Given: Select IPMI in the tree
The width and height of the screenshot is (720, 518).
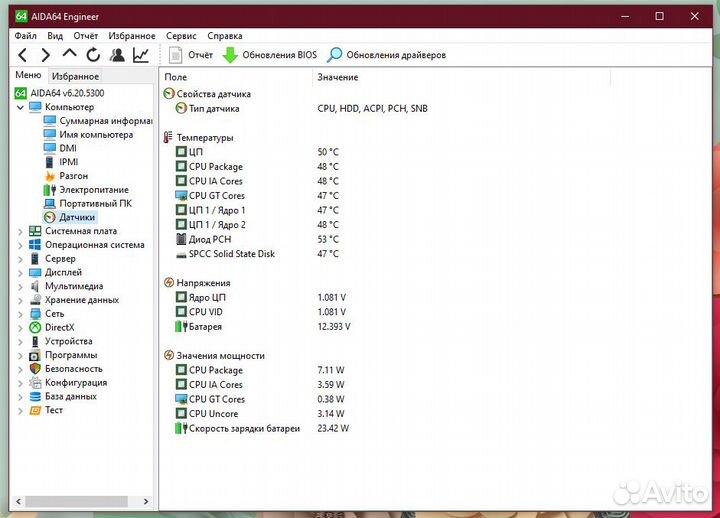Looking at the screenshot, I should point(69,162).
